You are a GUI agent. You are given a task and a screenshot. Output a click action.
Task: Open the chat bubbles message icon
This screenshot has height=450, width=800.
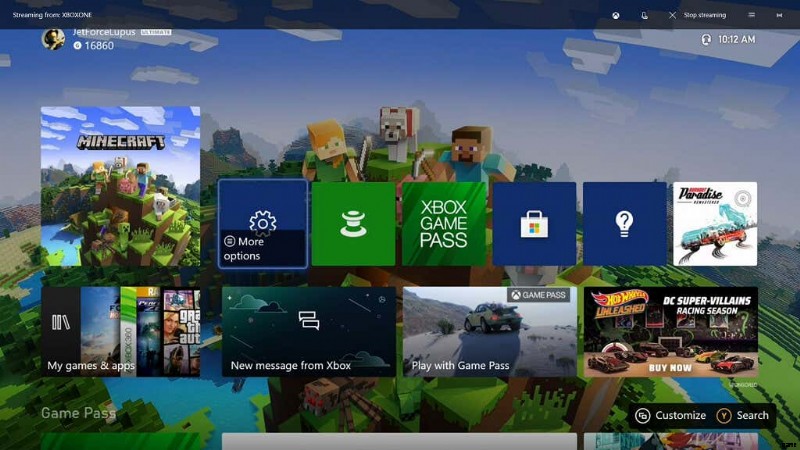[309, 320]
